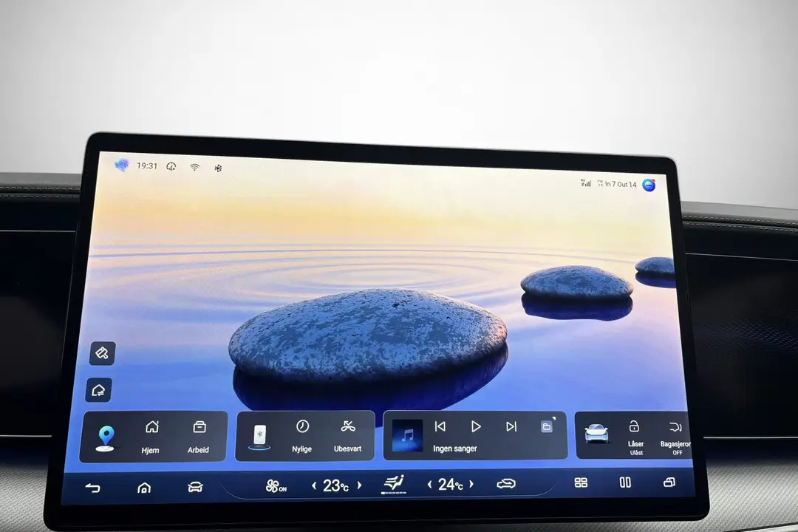
Task: Navigate to Hjem (home) address
Action: click(151, 437)
